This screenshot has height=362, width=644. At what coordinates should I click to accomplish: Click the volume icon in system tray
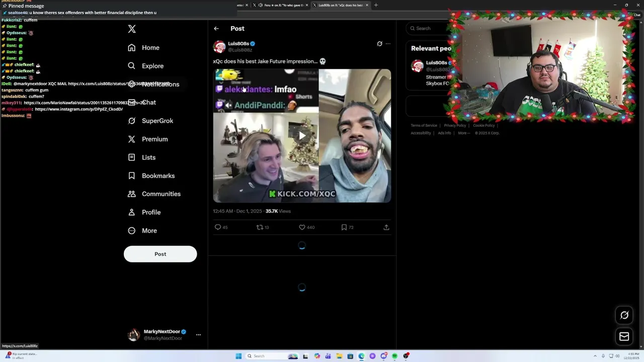click(x=617, y=356)
